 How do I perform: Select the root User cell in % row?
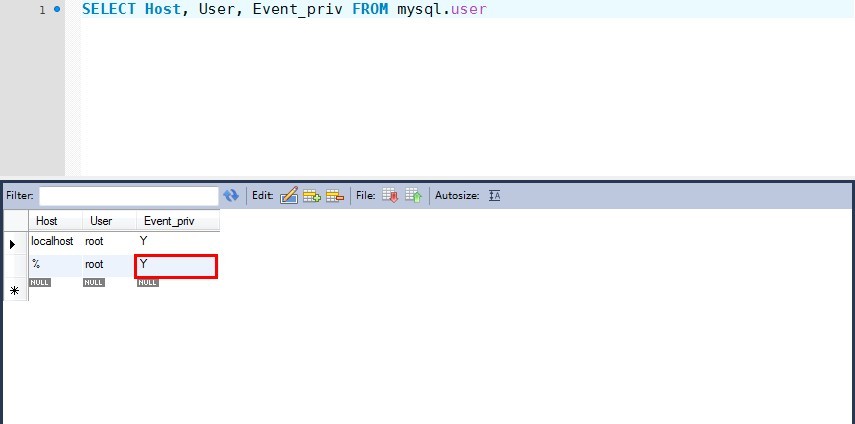(109, 265)
